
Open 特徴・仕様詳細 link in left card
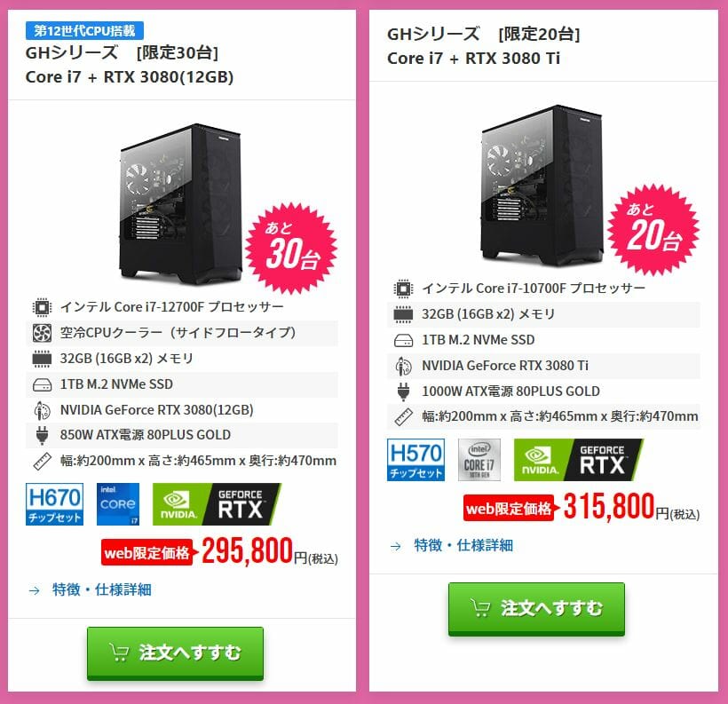(102, 589)
